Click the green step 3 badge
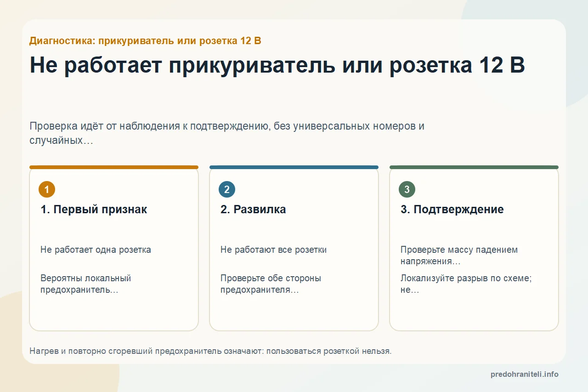Viewport: 588px width, 392px height. point(407,189)
